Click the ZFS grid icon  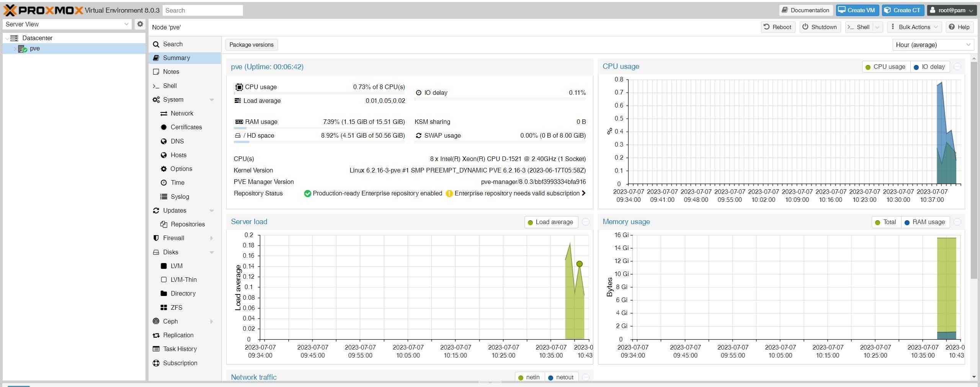pos(164,308)
